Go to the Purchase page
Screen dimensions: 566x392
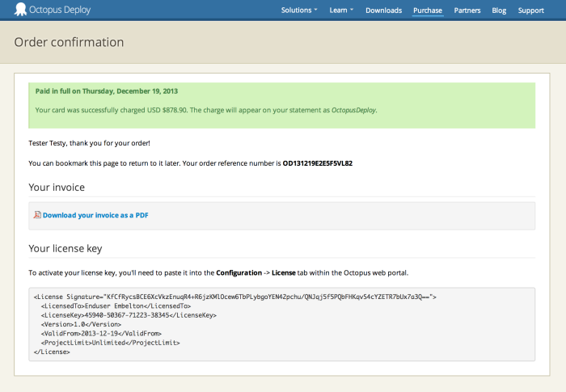click(x=428, y=11)
